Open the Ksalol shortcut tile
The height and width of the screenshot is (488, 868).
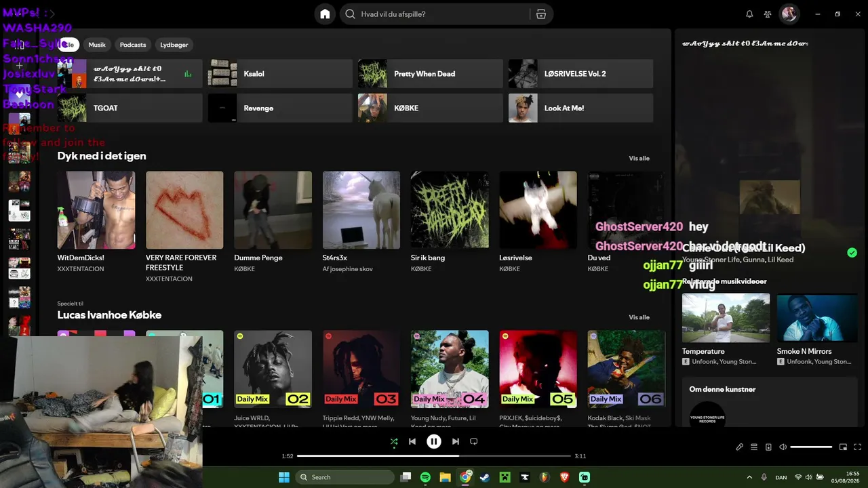point(280,74)
